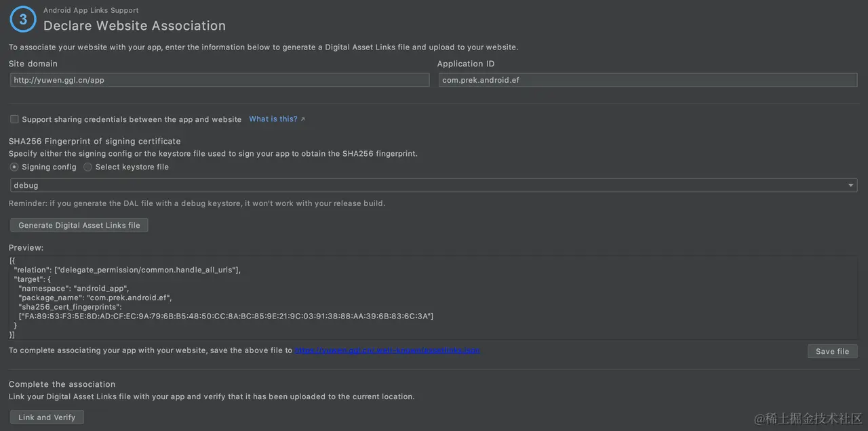The width and height of the screenshot is (868, 431).
Task: Click the "package_name" line in preview
Action: click(96, 297)
